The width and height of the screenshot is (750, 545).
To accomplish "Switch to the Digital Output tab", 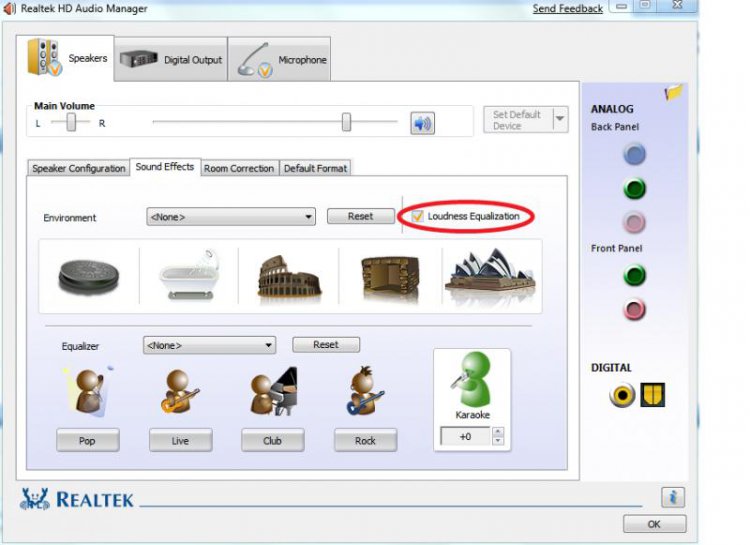I will (171, 59).
